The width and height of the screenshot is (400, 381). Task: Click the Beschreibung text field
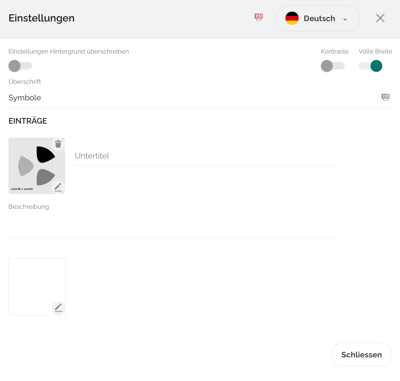(174, 225)
